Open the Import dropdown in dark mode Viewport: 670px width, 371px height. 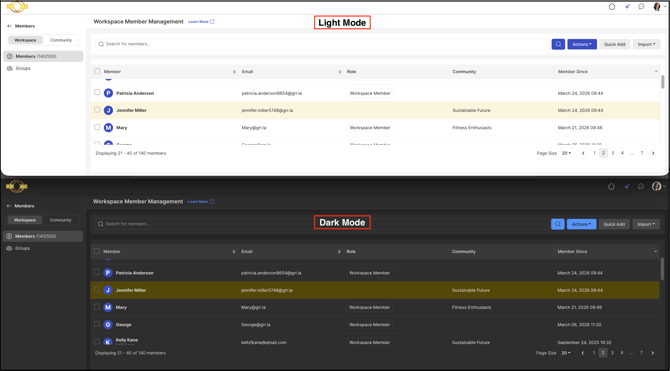[646, 224]
